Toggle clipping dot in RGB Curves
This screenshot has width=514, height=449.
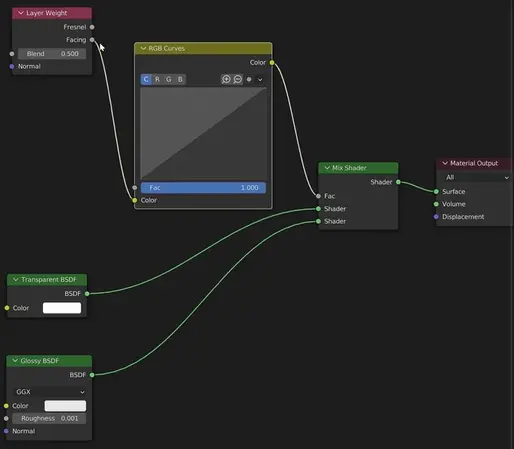click(249, 79)
